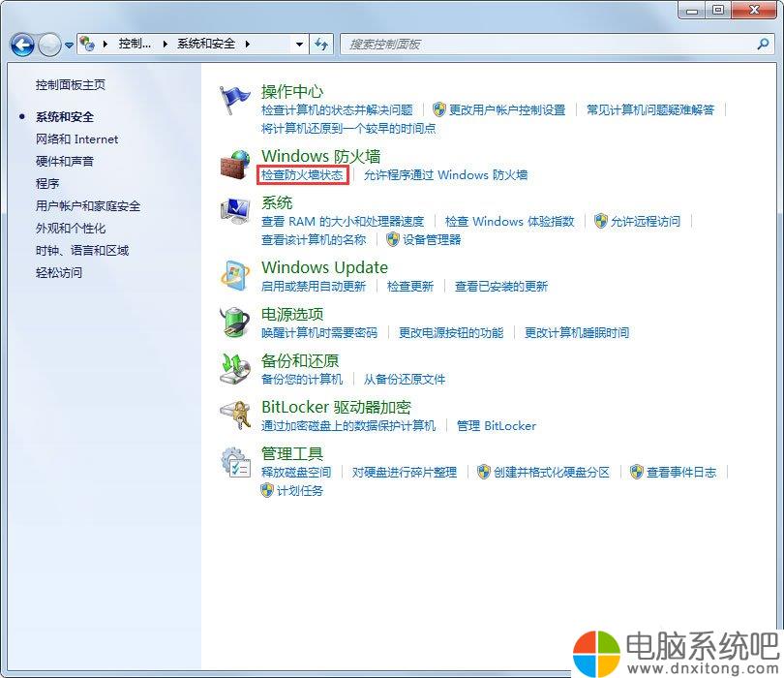Expand the address bar history dropdown
Viewport: 784px width, 678px height.
click(x=299, y=45)
